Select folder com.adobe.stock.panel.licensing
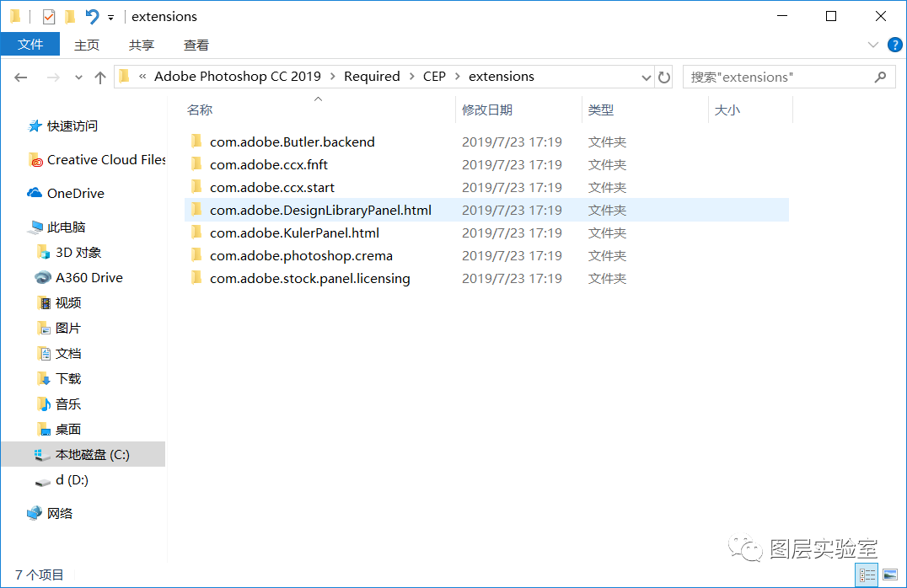 coord(309,278)
